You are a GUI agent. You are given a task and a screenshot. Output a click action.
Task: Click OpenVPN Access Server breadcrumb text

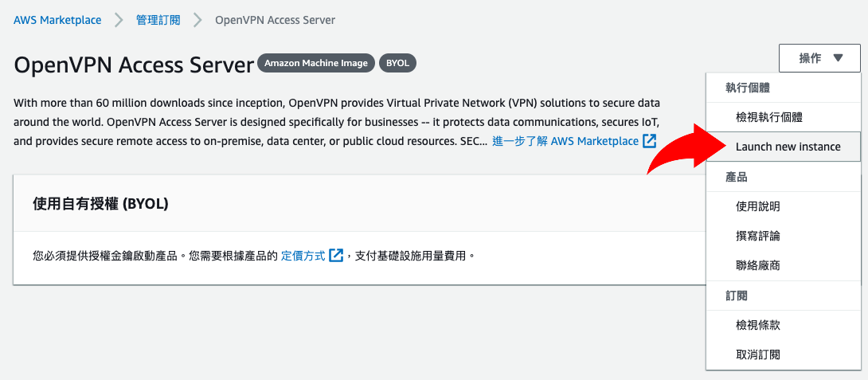[x=275, y=21]
